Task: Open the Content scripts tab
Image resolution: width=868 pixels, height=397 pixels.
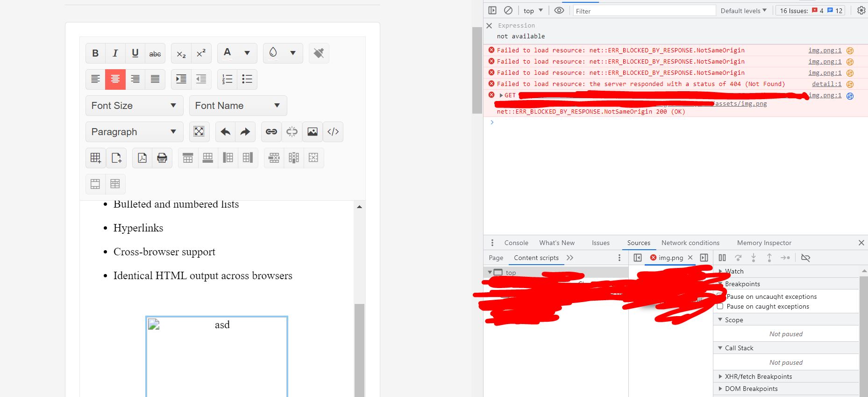Action: point(536,258)
